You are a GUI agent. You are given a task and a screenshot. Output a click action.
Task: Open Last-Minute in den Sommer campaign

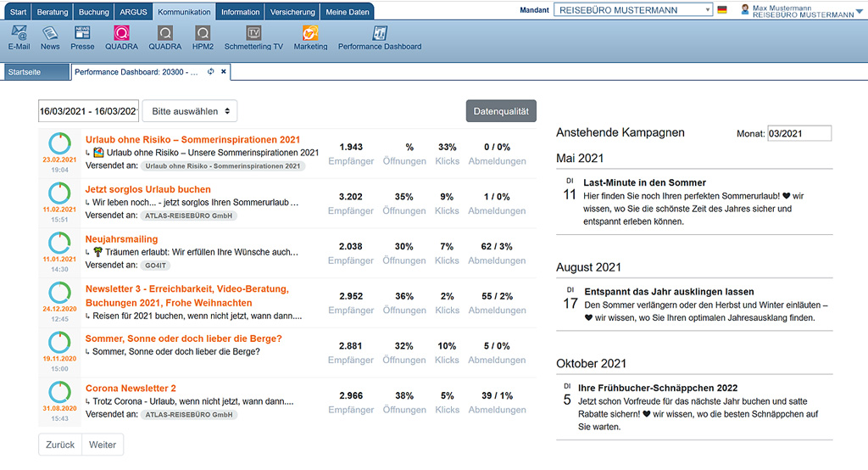[644, 182]
